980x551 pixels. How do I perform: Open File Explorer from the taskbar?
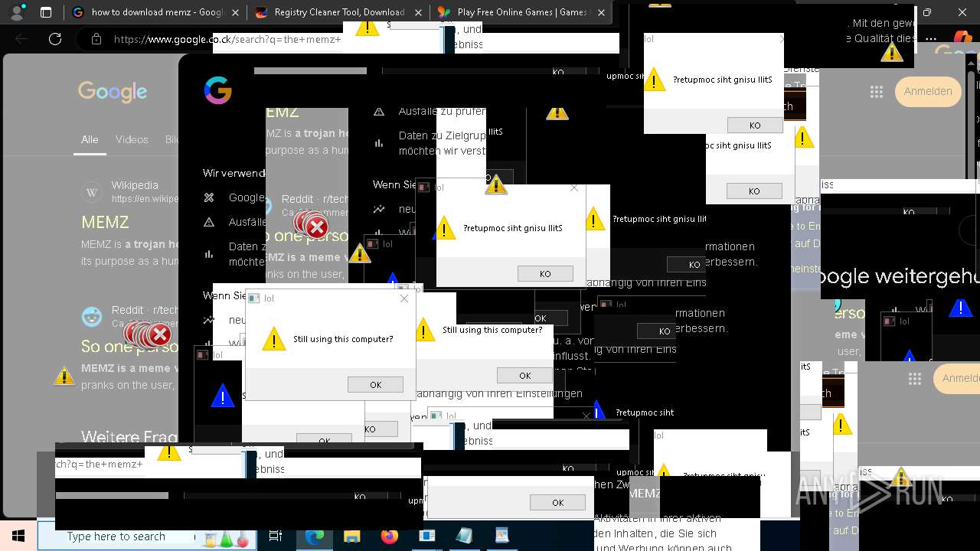[352, 536]
